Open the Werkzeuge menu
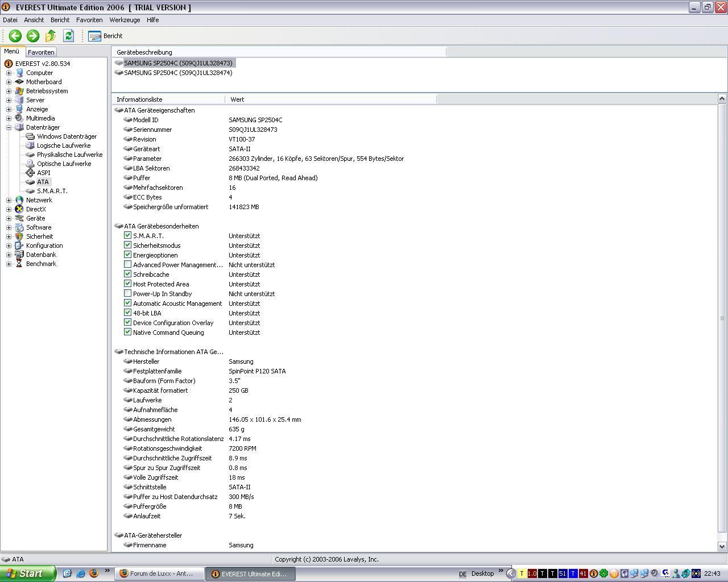 [125, 20]
